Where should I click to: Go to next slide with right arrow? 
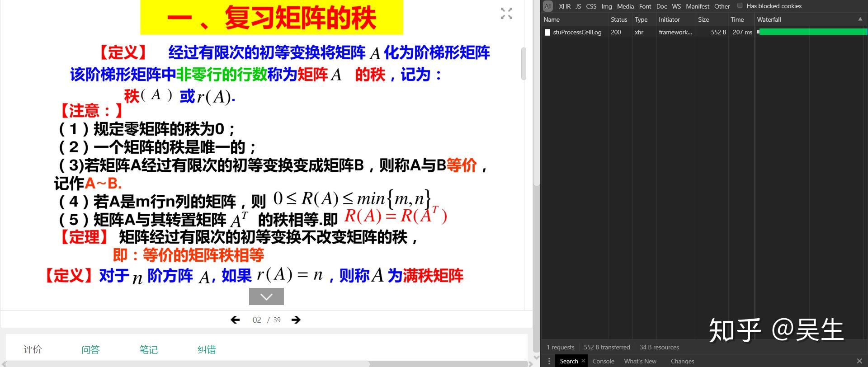tap(296, 320)
